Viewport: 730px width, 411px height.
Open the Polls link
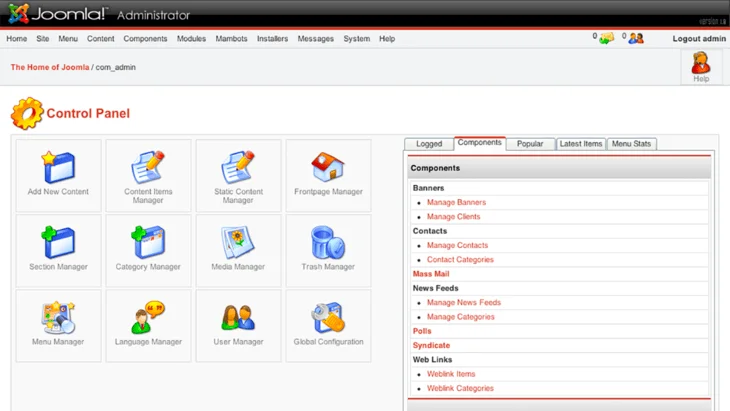coord(422,331)
